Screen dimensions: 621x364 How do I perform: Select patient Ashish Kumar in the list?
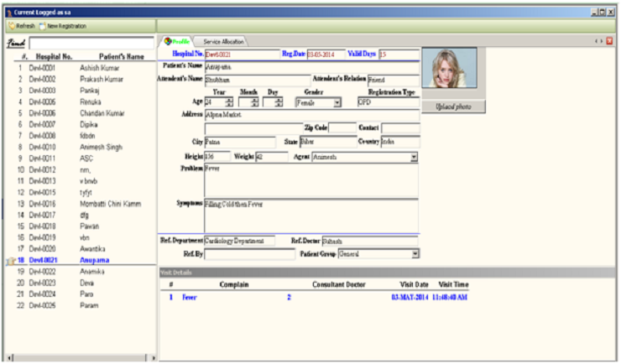coord(102,66)
